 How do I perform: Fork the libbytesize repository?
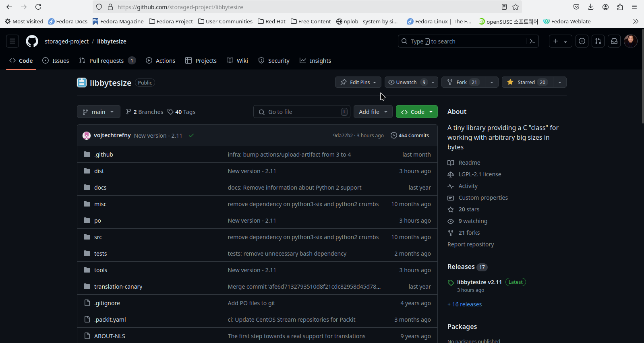coord(464,82)
